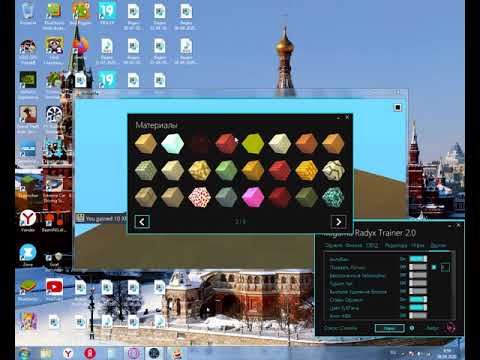
Task: Click the black square button in game window
Action: (x=397, y=107)
